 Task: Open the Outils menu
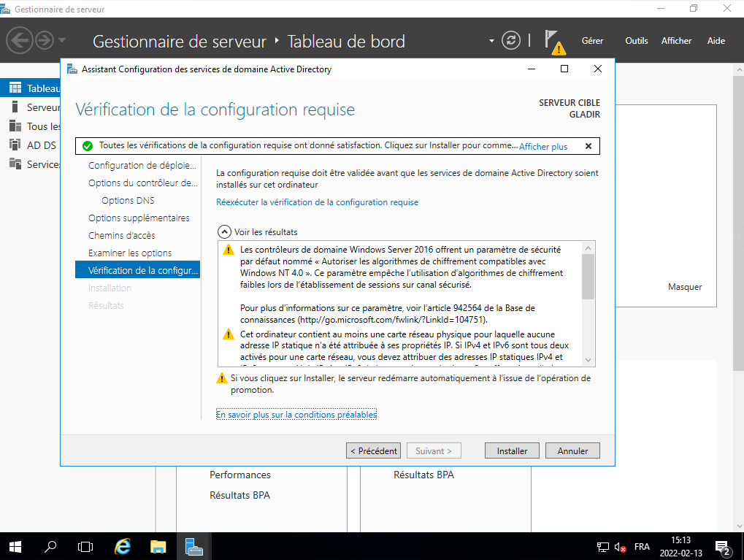pos(636,41)
